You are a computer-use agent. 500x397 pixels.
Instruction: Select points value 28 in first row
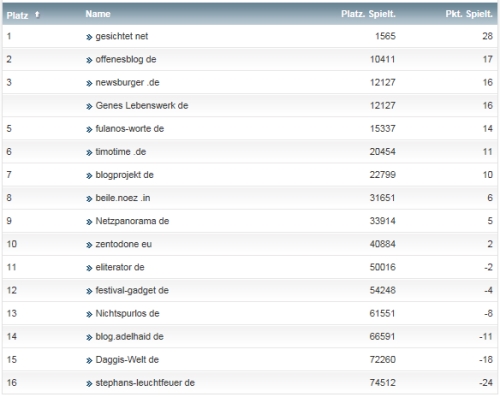click(487, 36)
